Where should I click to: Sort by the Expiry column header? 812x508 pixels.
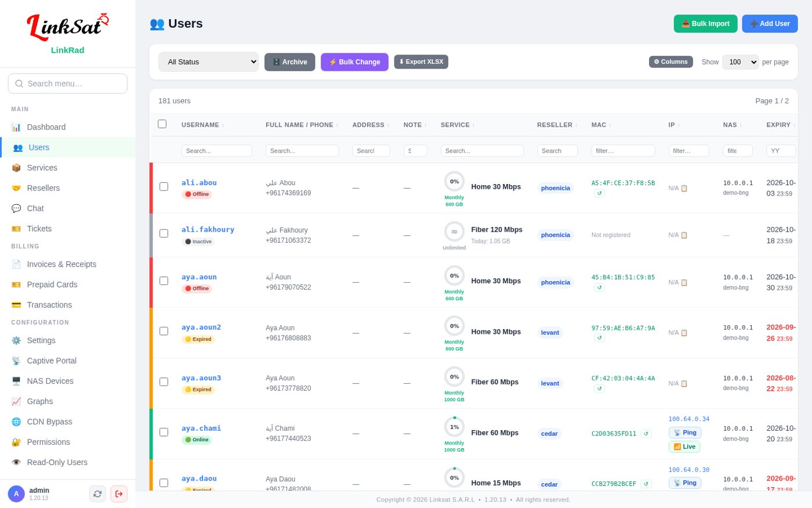pos(781,125)
